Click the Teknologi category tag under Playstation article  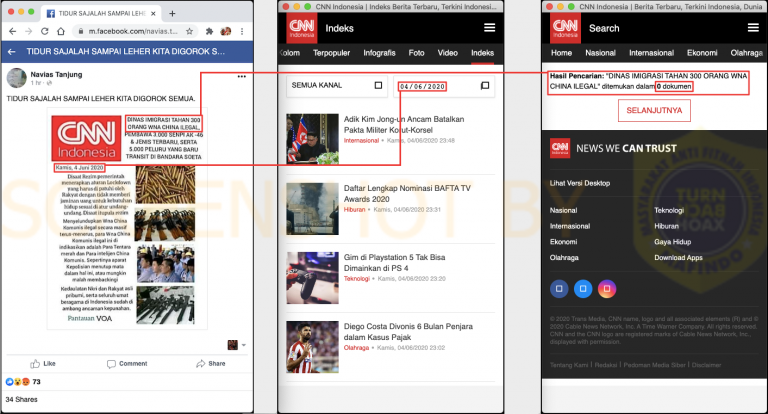coord(357,279)
